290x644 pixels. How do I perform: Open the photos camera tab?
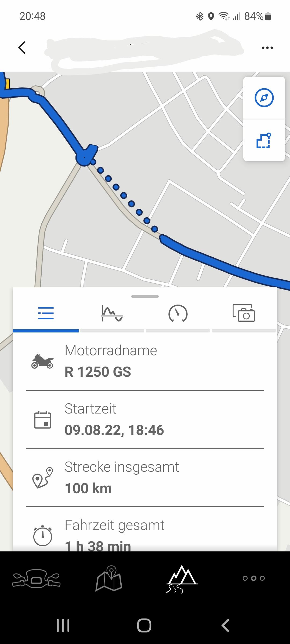pyautogui.click(x=244, y=313)
